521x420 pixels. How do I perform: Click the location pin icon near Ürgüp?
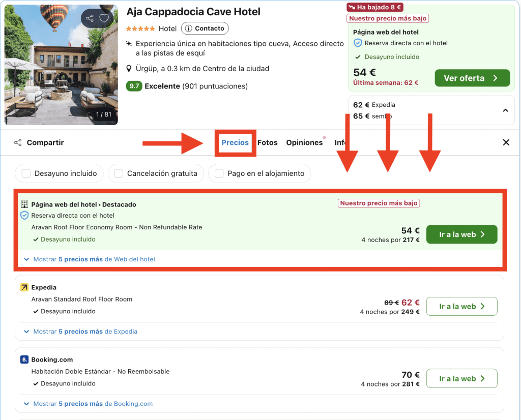click(129, 69)
